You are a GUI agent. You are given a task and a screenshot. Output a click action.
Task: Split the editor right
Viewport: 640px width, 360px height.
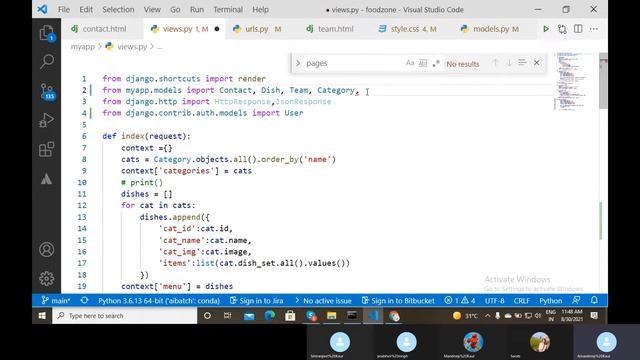pos(578,29)
